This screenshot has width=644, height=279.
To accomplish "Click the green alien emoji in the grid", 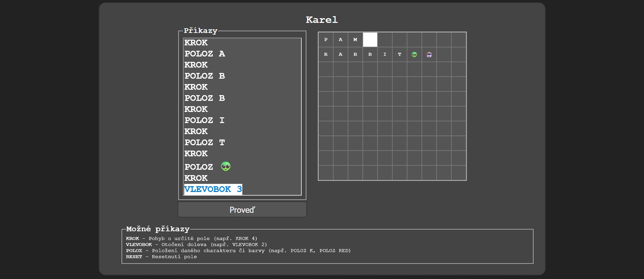I will 414,54.
